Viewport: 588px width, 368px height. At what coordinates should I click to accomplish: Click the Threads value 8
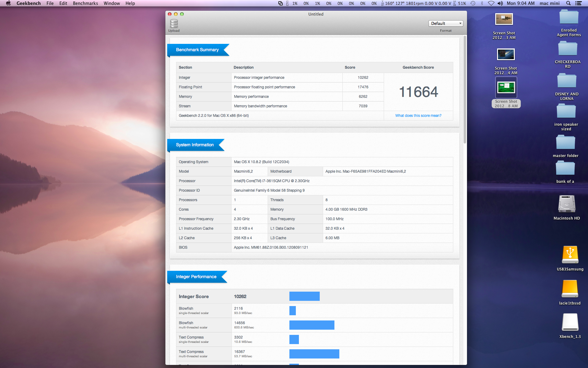[326, 200]
